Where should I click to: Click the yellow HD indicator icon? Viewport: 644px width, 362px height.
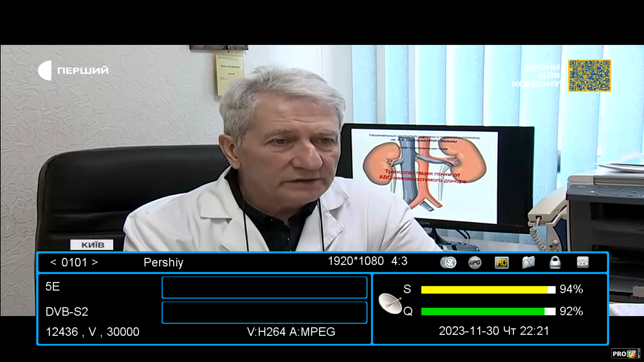click(x=501, y=262)
